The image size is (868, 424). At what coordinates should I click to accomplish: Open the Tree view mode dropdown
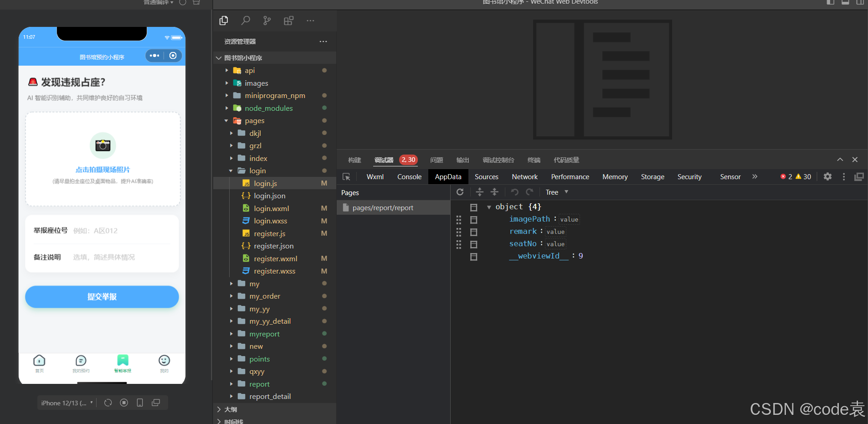coord(557,192)
